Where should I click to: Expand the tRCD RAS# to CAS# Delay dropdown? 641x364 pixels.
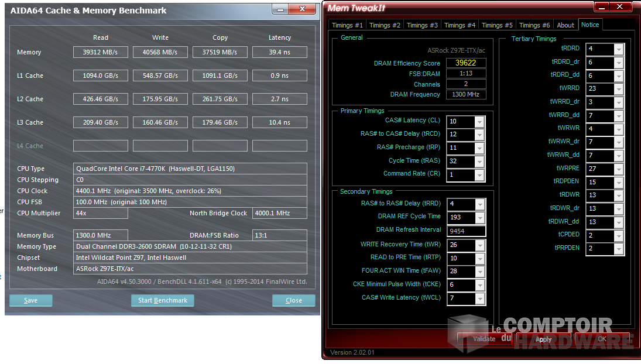(x=479, y=135)
